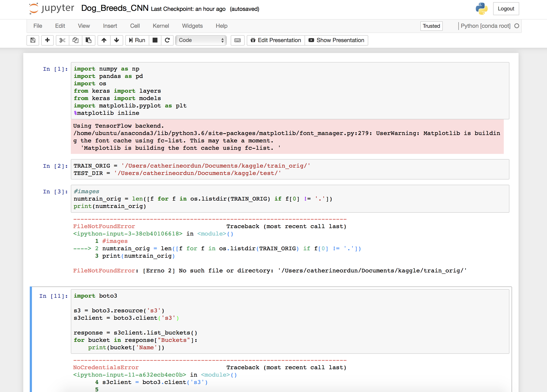Insert a cell below with the plus icon
Screen dimensions: 547x392
pos(47,40)
